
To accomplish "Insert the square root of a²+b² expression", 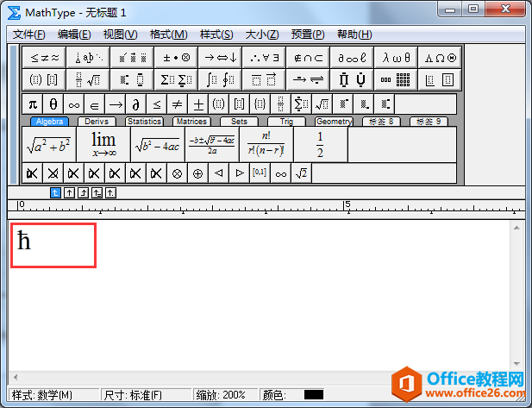I will click(x=49, y=145).
